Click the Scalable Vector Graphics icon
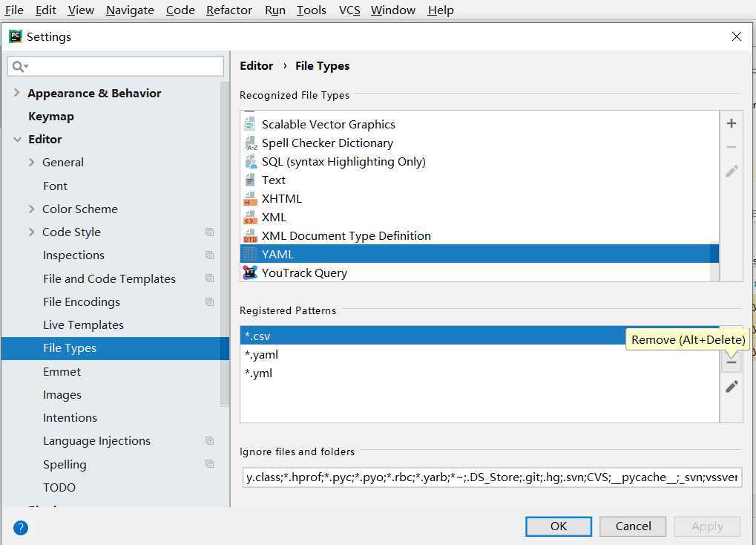Screen dimensions: 756x545 (x=250, y=125)
